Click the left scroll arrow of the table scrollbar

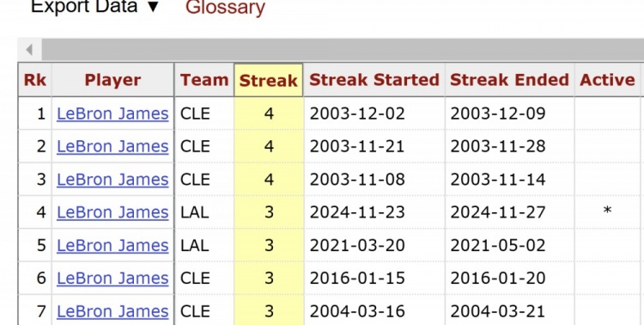coord(29,50)
